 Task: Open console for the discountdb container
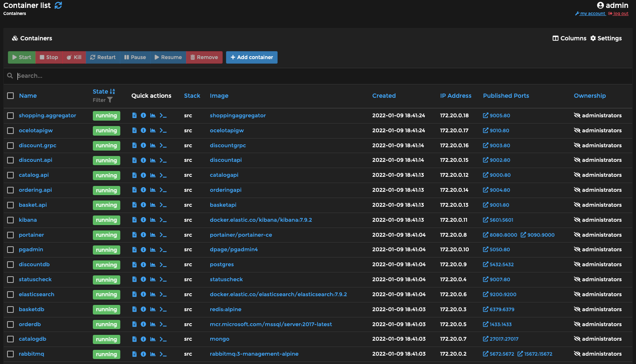click(163, 264)
